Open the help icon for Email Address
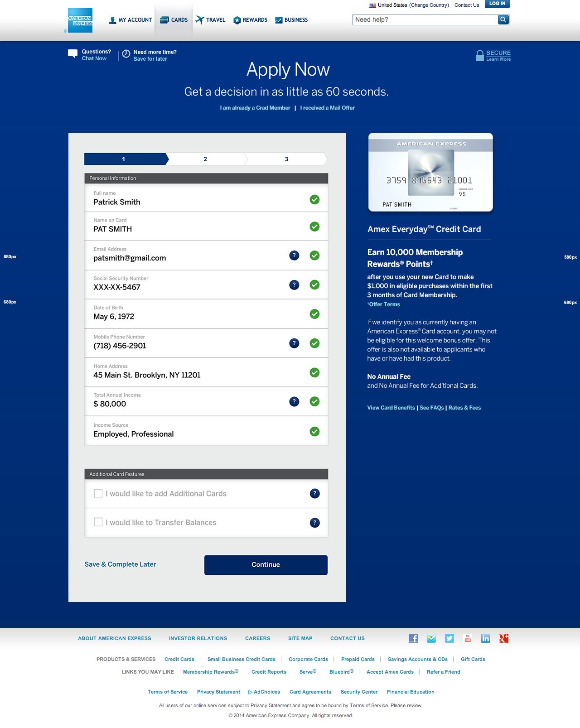Image resolution: width=580 pixels, height=728 pixels. tap(294, 256)
